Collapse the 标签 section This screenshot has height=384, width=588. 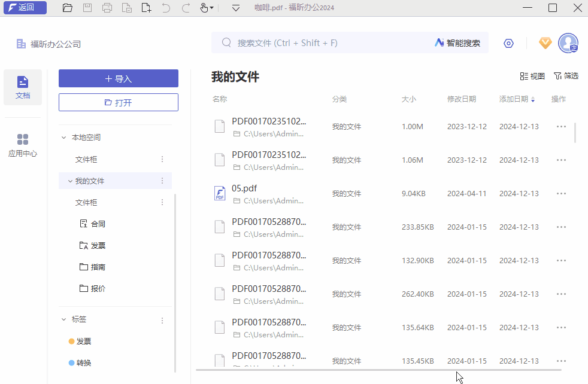pyautogui.click(x=63, y=319)
